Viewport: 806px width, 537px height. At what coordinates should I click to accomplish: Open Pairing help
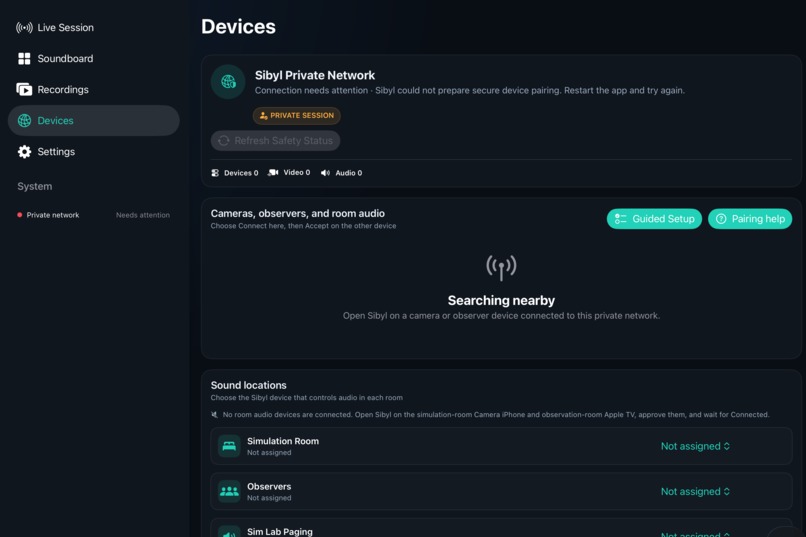750,219
